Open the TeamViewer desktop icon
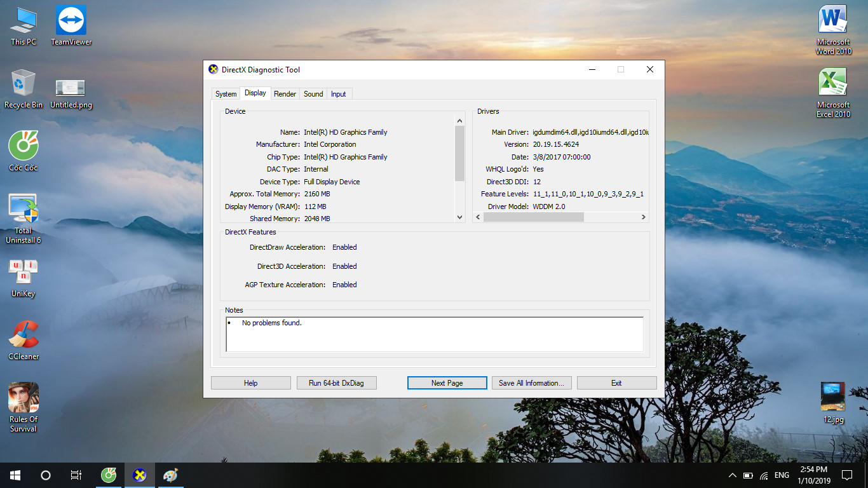 [x=71, y=21]
